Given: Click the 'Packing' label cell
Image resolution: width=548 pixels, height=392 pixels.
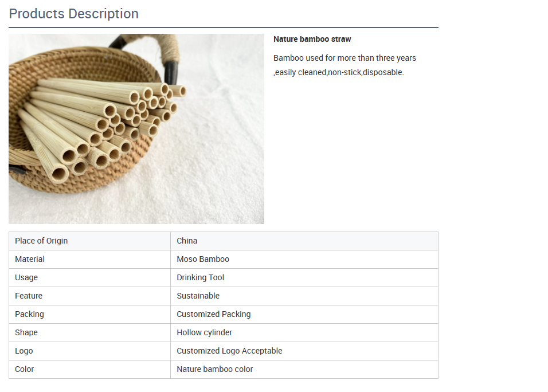Looking at the screenshot, I should tap(89, 315).
